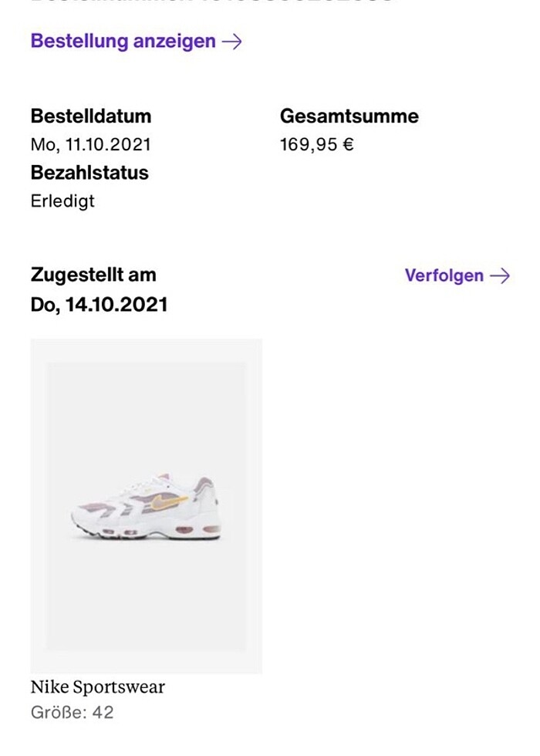The image size is (540, 756).
Task: Click the Zugestellt am heading
Action: pos(93,275)
